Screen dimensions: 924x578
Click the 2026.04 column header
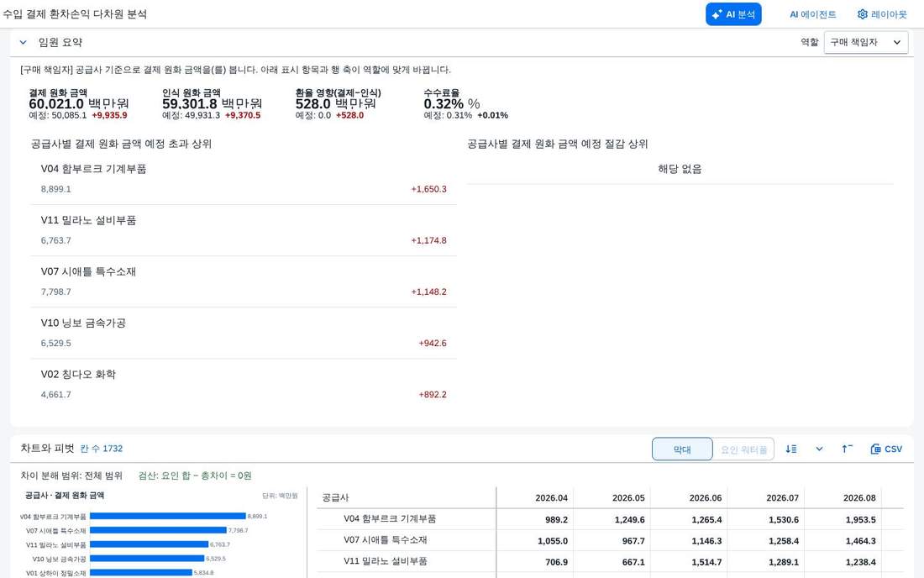tap(552, 498)
